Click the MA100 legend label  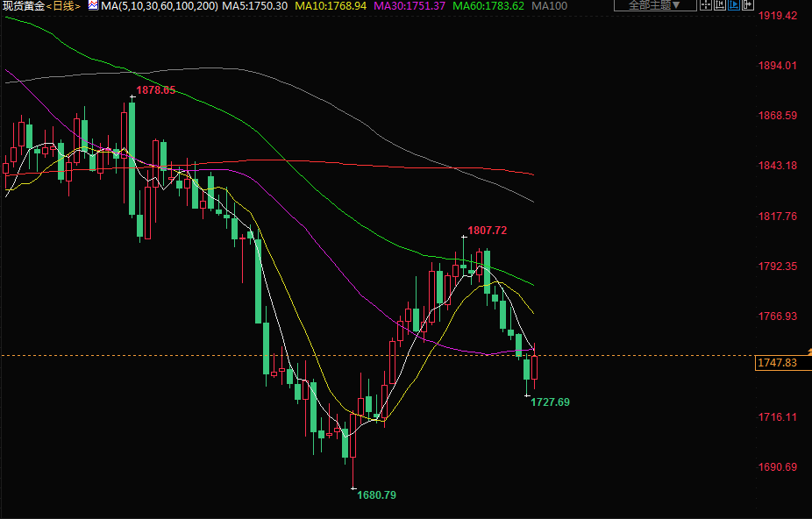549,6
